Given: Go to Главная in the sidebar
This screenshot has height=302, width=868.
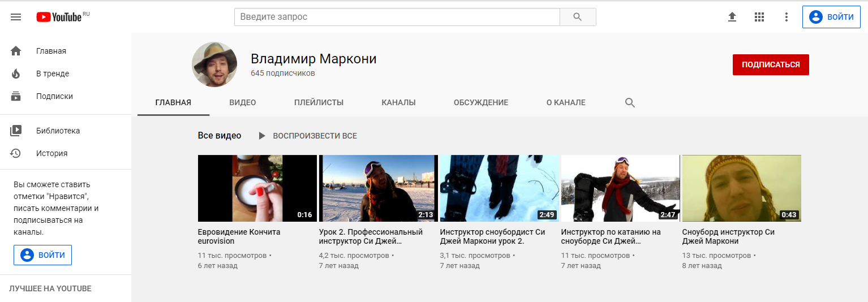Looking at the screenshot, I should click(x=51, y=51).
